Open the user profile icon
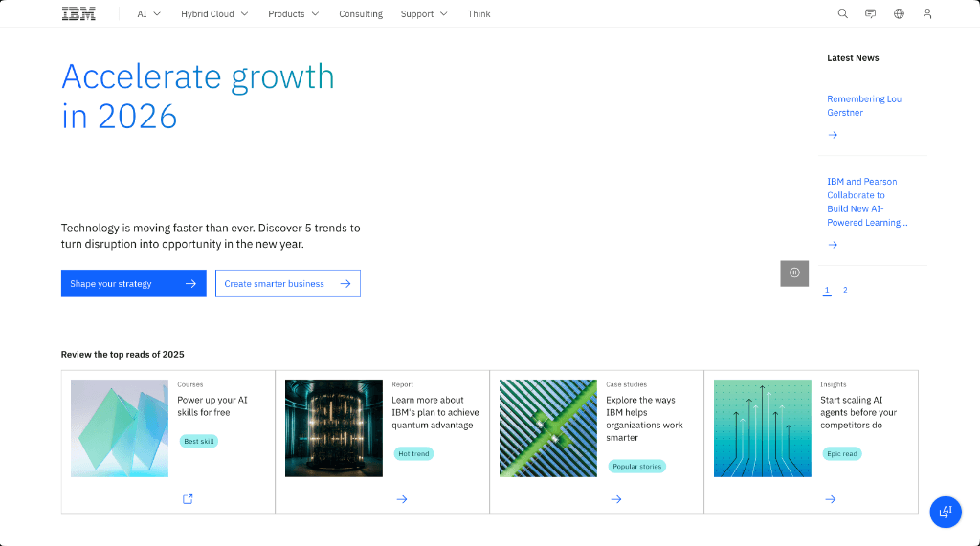980x546 pixels. [x=926, y=13]
